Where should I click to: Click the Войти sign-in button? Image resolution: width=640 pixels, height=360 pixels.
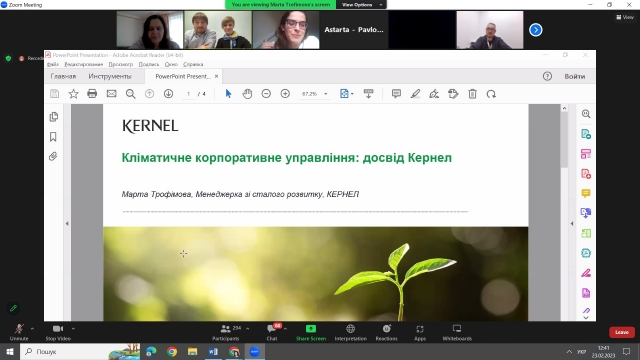point(575,76)
